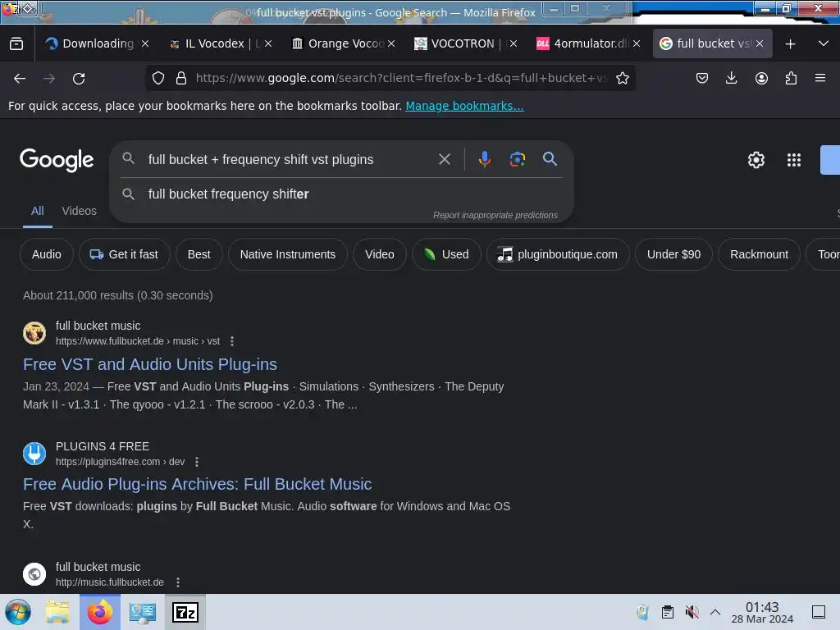
Task: Apply the Audio filter chip
Action: (47, 254)
